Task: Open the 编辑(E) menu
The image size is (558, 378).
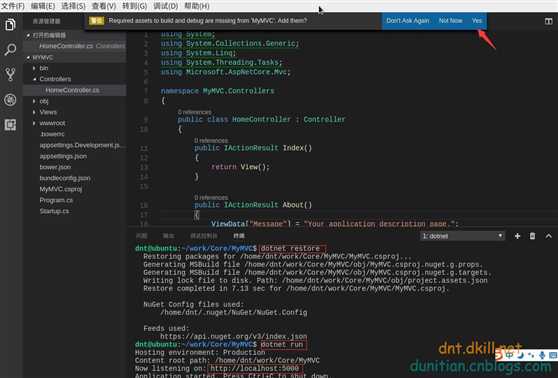Action: click(43, 6)
